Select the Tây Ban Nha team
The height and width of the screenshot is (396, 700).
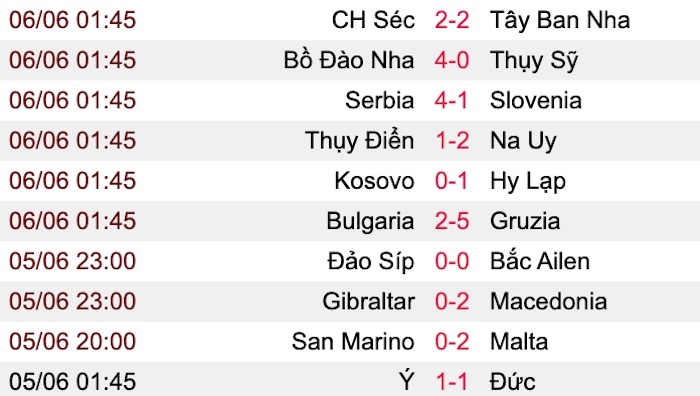tap(560, 21)
